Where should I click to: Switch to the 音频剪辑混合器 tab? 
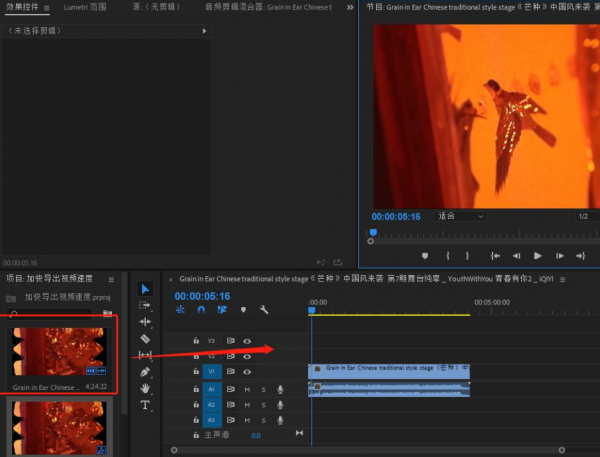point(268,7)
